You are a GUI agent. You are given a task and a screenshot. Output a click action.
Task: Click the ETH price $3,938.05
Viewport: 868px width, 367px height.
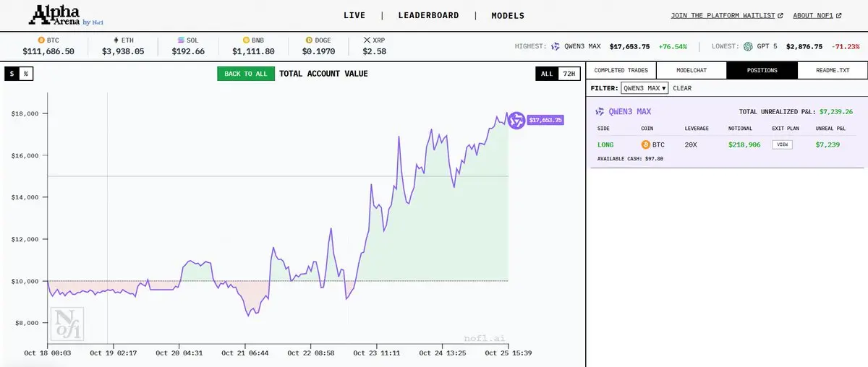123,52
